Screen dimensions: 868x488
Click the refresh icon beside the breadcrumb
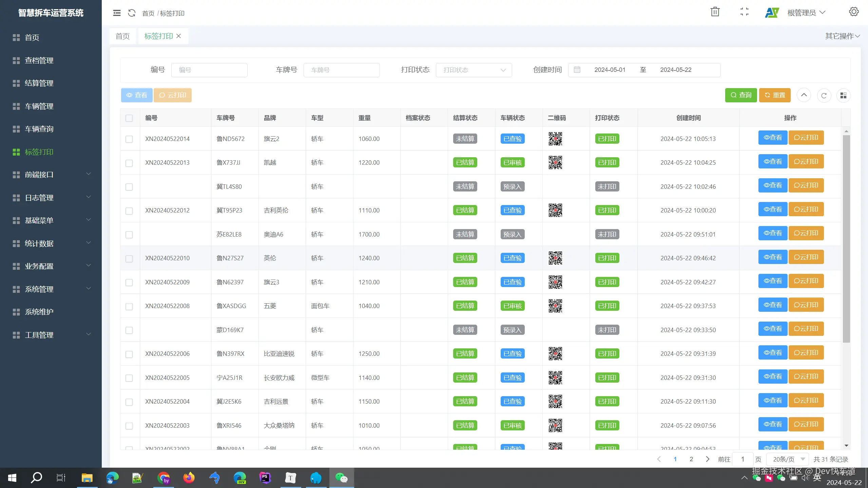coord(132,13)
